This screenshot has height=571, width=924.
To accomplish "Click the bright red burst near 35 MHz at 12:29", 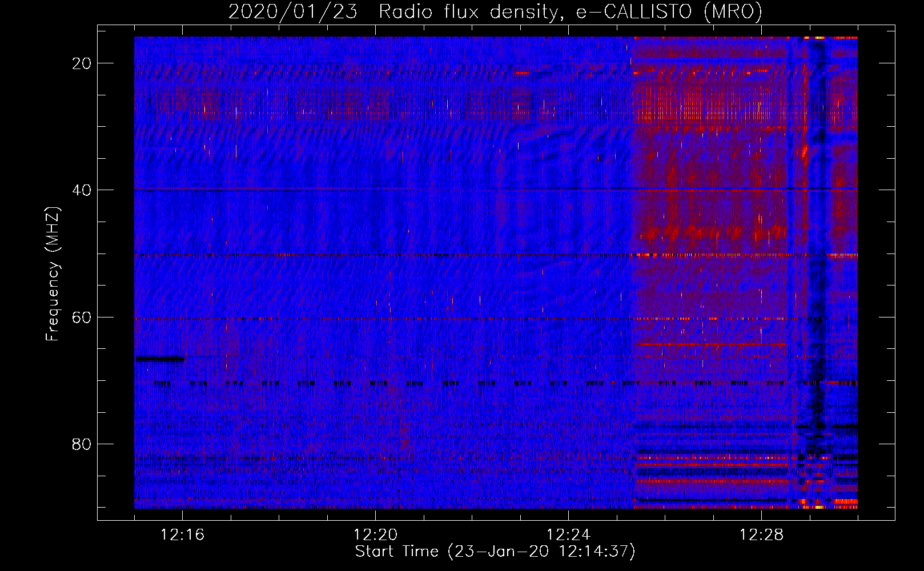I will tap(805, 151).
